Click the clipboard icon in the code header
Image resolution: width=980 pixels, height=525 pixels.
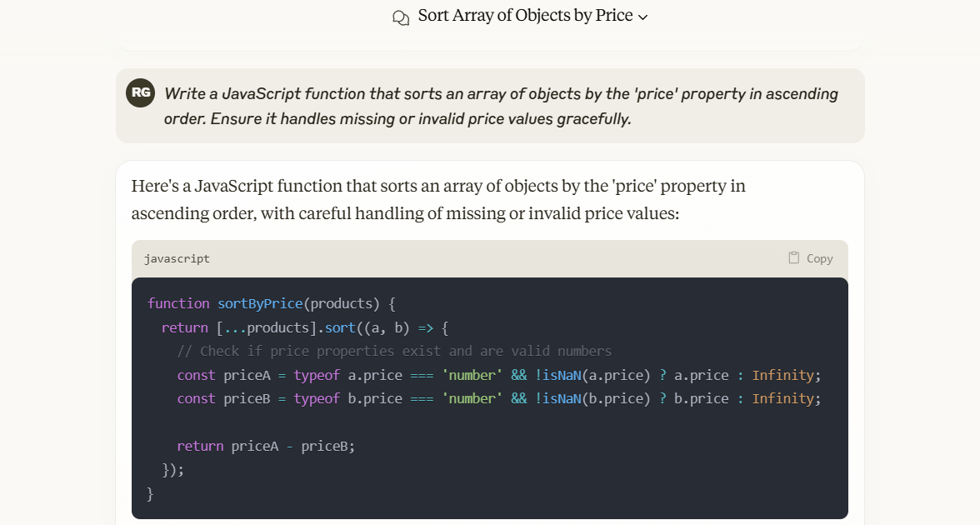pos(794,257)
